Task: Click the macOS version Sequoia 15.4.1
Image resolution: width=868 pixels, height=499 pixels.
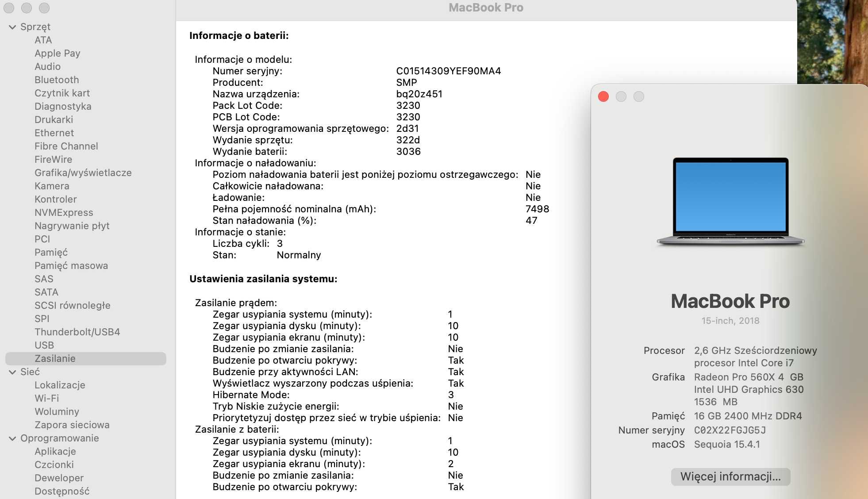Action: pos(727,444)
